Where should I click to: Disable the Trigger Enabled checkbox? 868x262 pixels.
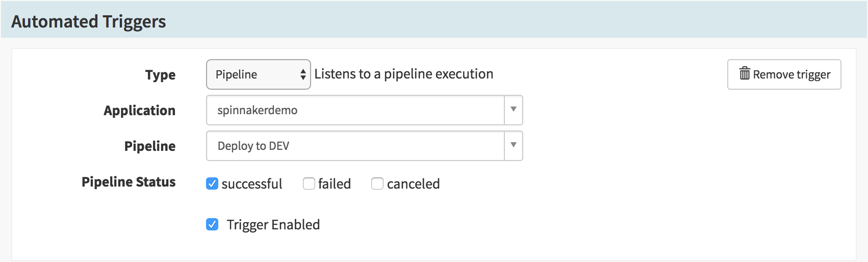point(212,224)
